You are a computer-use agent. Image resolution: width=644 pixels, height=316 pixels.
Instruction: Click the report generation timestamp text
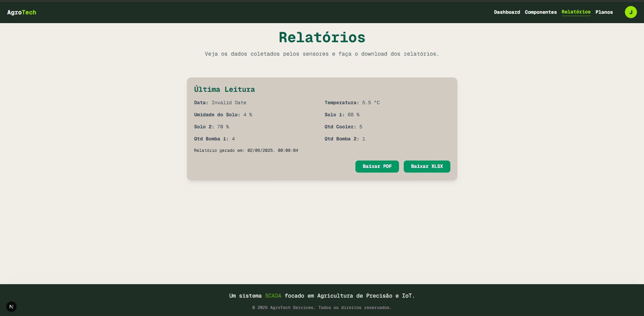(x=246, y=150)
